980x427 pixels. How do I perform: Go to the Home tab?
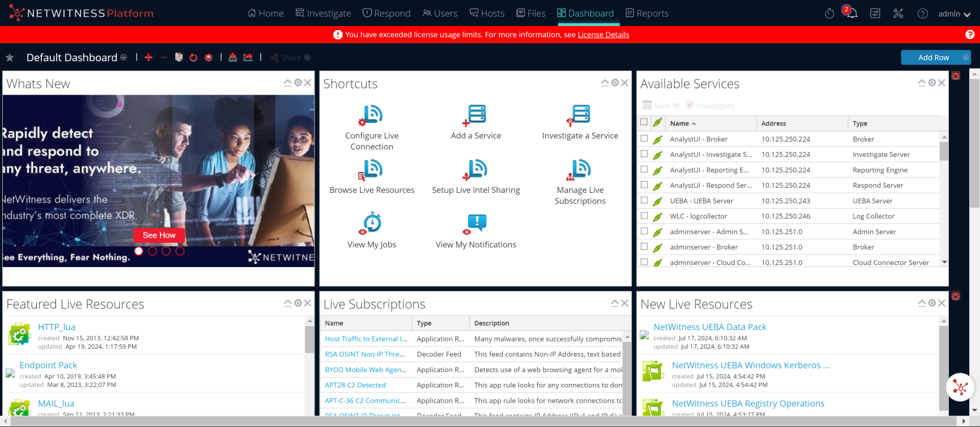[x=265, y=13]
